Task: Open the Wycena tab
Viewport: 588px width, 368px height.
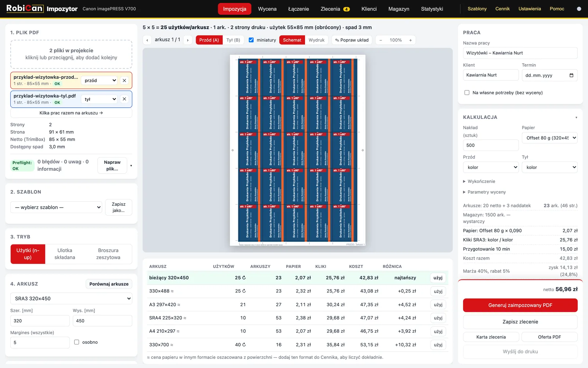Action: pyautogui.click(x=267, y=9)
